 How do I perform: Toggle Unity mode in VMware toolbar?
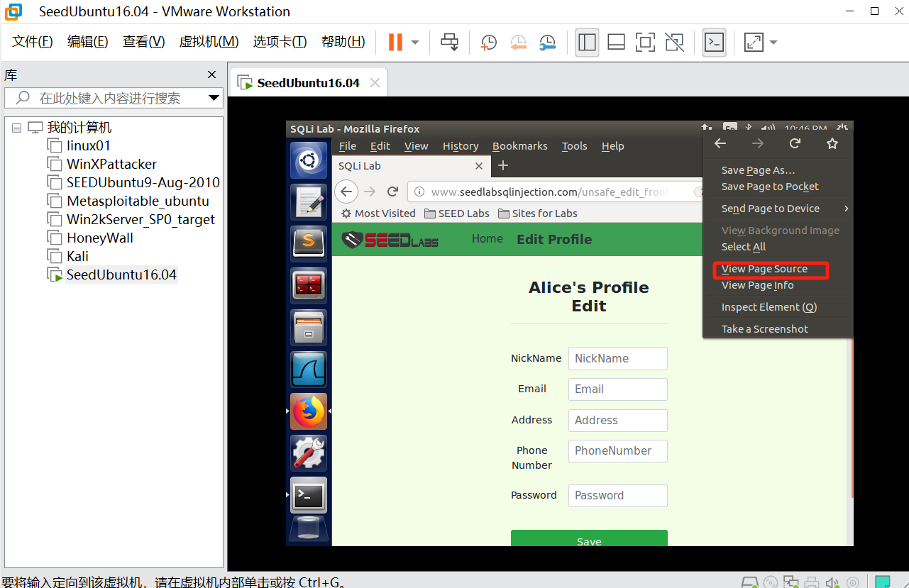pos(674,42)
